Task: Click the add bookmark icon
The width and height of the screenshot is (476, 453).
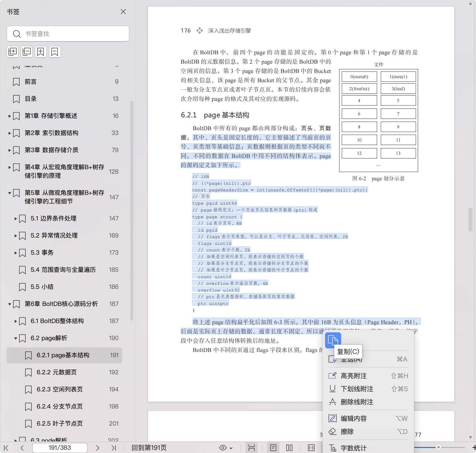Action: click(x=41, y=52)
